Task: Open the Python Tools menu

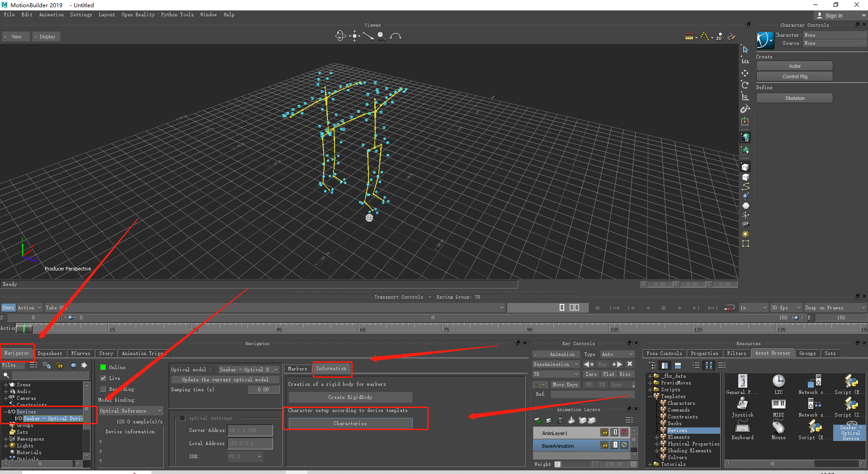Action: click(177, 14)
